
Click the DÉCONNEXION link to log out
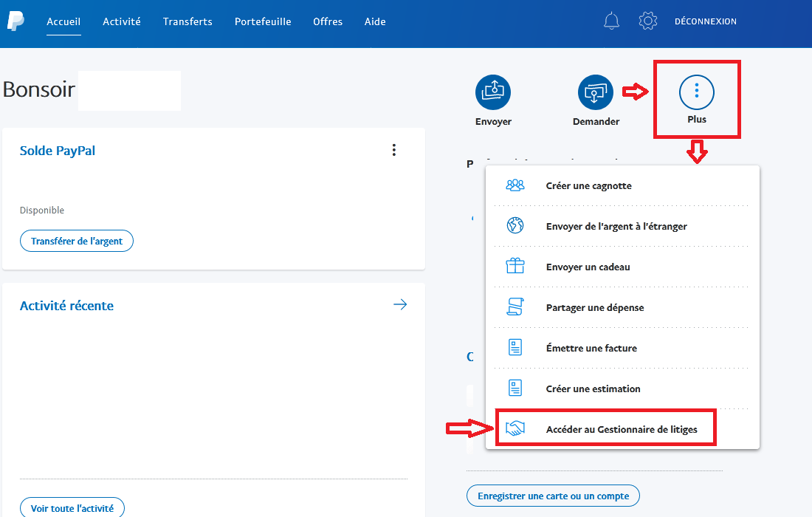[705, 21]
